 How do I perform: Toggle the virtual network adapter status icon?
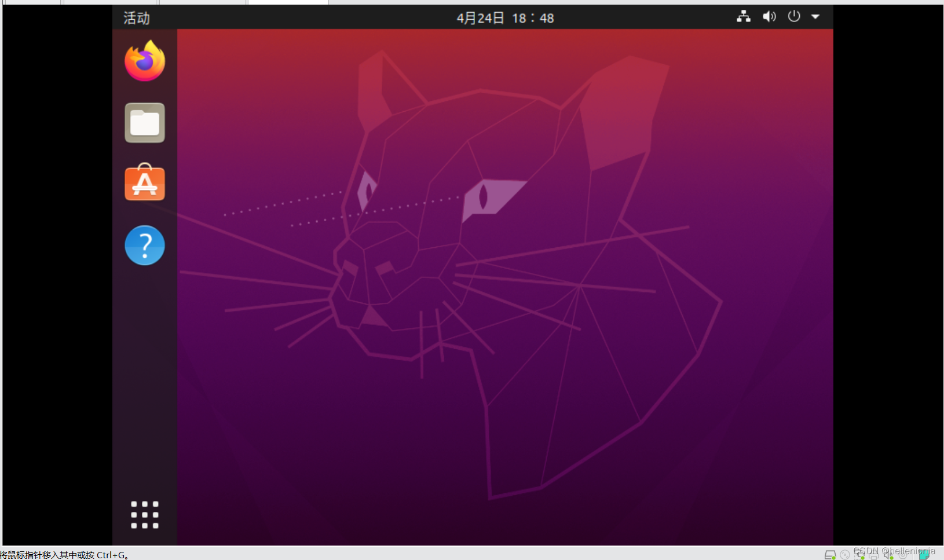click(x=858, y=554)
